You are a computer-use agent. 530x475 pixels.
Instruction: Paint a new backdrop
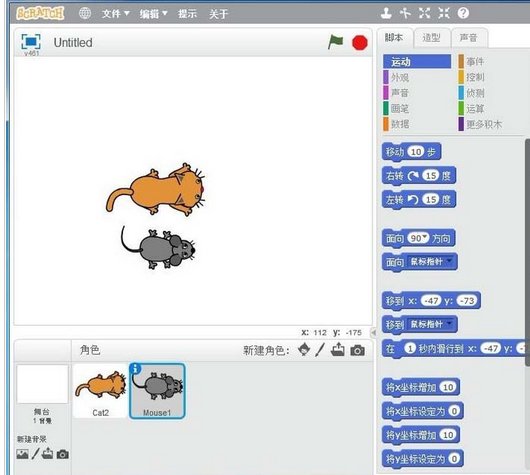tap(35, 453)
